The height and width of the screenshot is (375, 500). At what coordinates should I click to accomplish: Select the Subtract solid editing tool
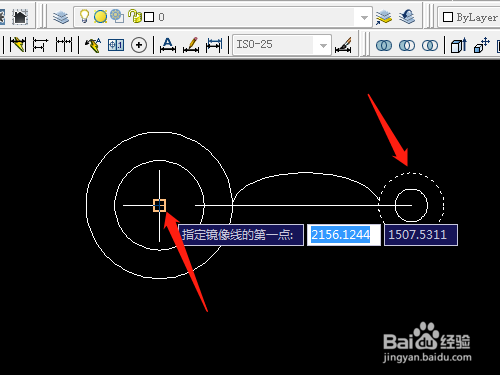[407, 45]
